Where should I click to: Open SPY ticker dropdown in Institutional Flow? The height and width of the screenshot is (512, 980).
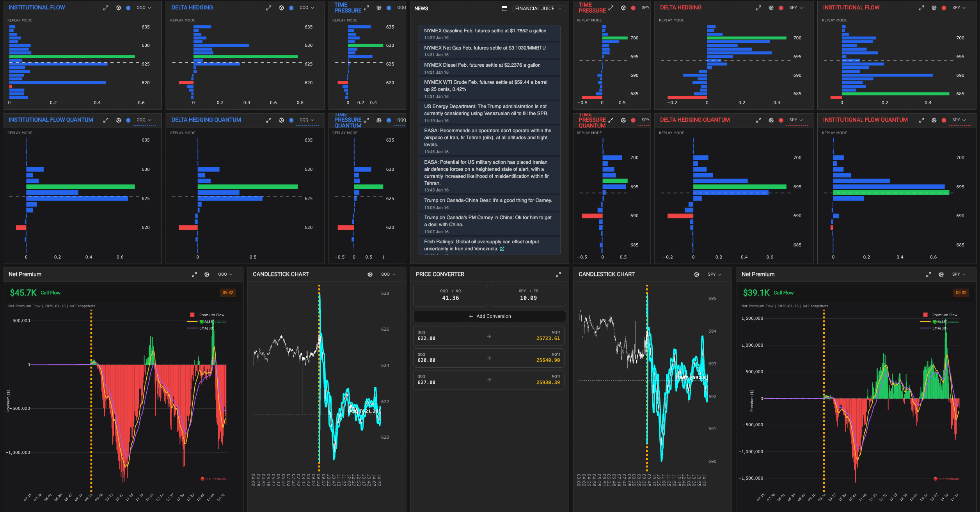tap(959, 8)
